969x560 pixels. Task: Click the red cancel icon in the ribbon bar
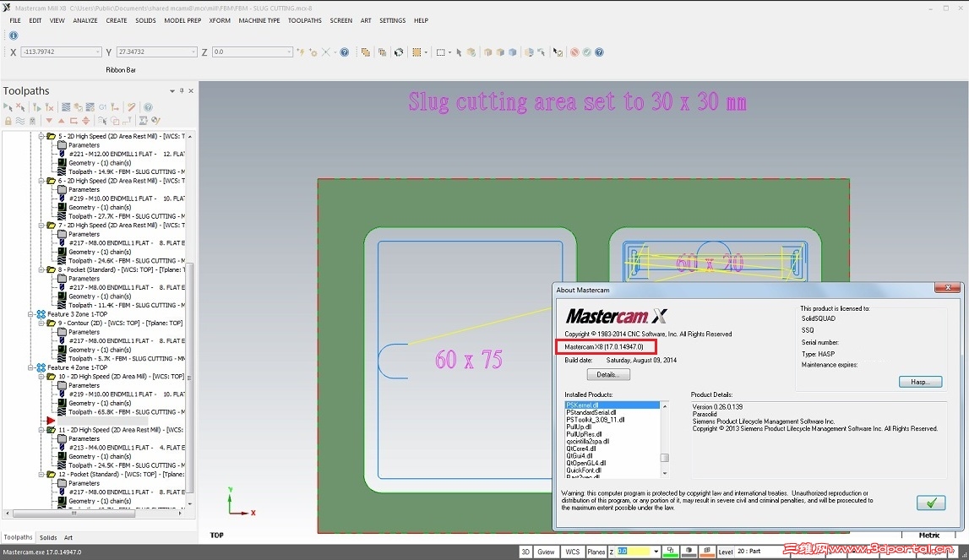(x=574, y=52)
